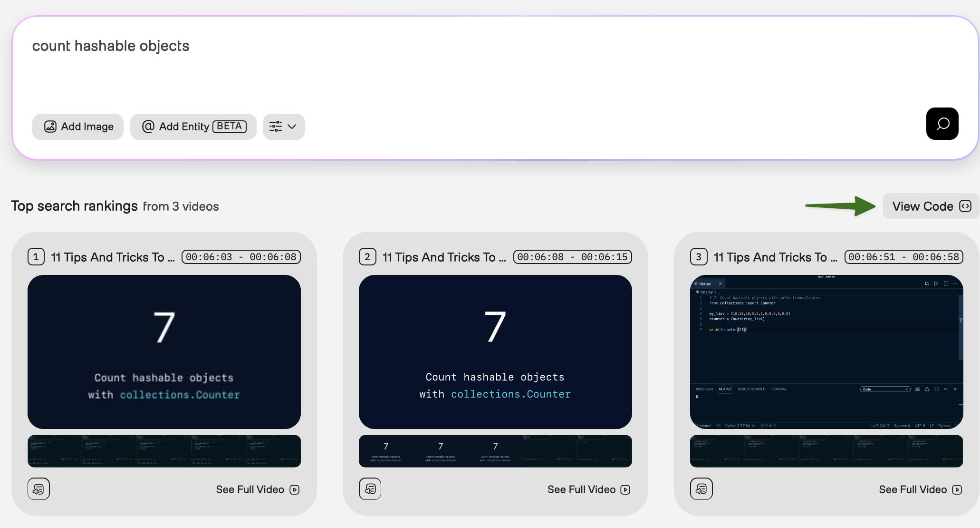This screenshot has width=980, height=528.
Task: Click Add Entity BETA button
Action: point(193,127)
